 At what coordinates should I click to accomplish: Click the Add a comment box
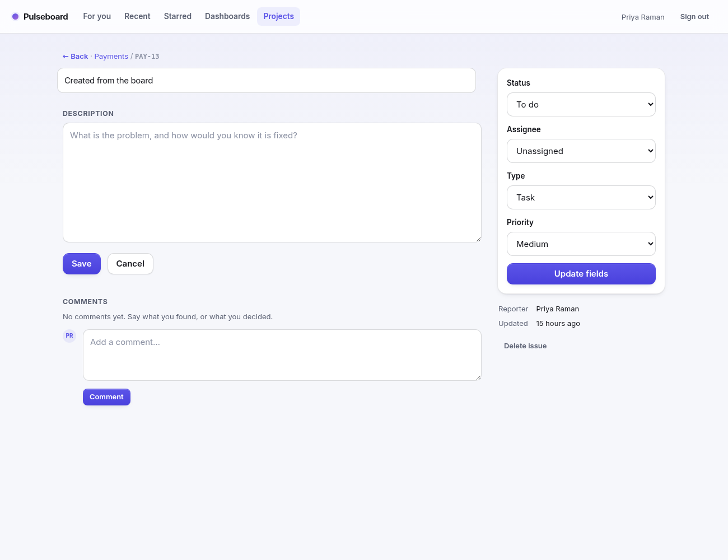coord(282,355)
